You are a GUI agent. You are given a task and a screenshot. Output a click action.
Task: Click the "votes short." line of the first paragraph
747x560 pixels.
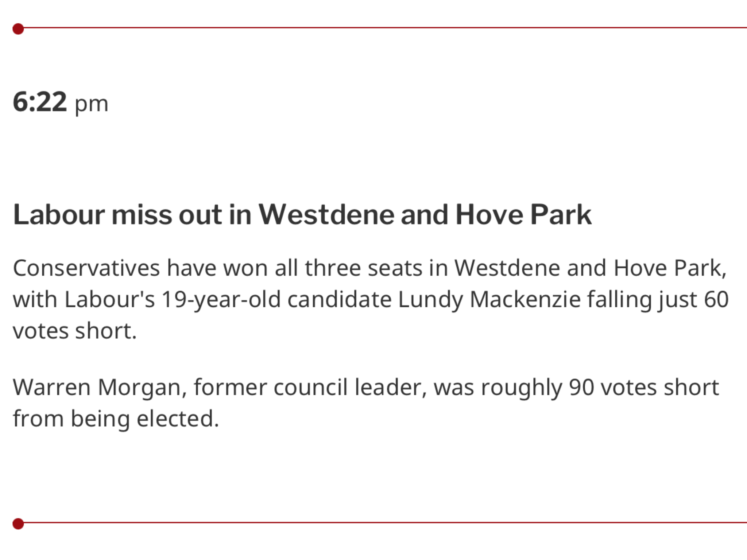click(x=75, y=331)
